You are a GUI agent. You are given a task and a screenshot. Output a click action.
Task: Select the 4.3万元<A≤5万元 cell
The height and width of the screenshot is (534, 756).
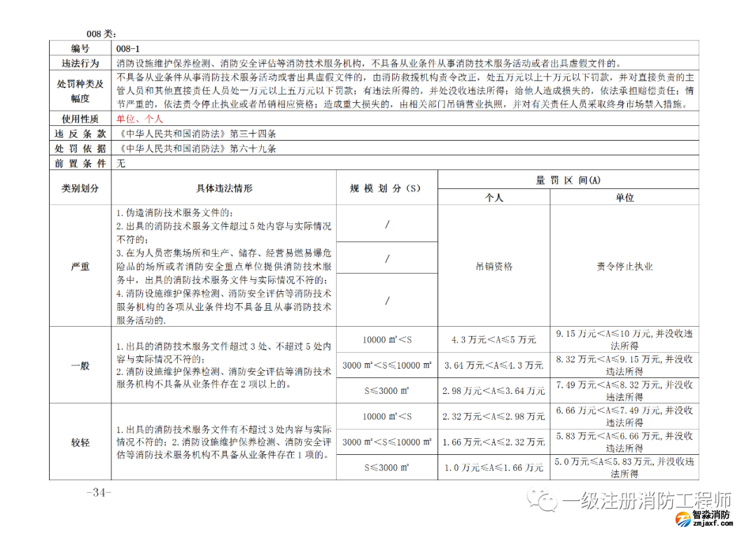493,339
